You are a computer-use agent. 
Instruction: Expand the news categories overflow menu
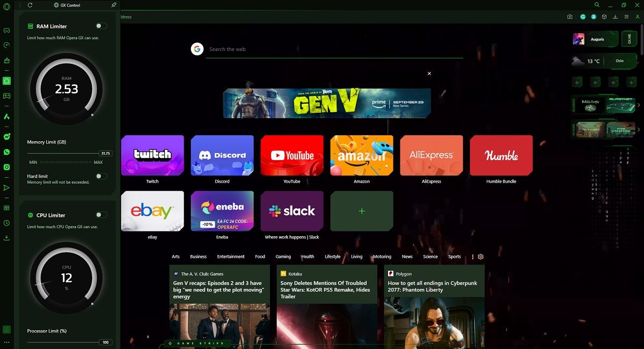click(x=472, y=257)
